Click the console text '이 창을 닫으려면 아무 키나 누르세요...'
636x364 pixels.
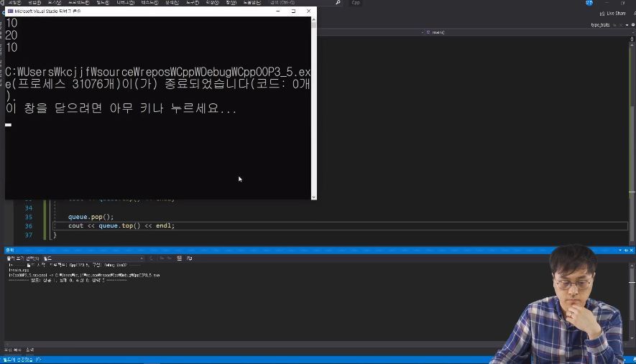pyautogui.click(x=121, y=108)
